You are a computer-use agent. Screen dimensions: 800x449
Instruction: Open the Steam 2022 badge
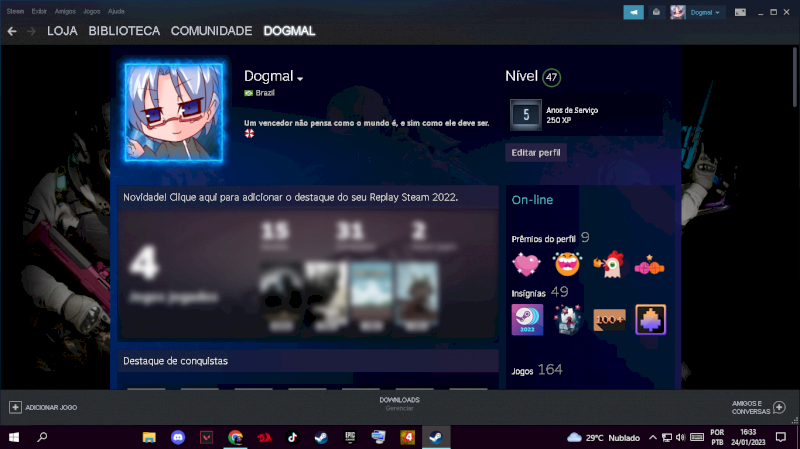527,320
